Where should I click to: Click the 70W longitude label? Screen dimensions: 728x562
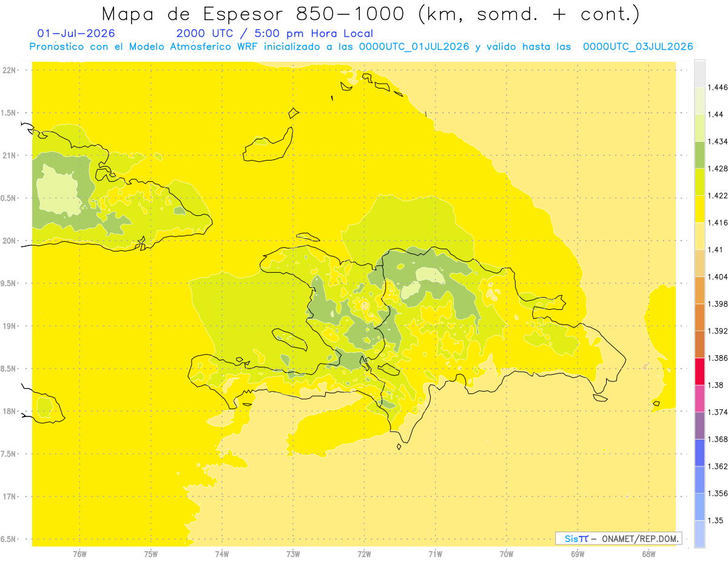[x=507, y=554]
